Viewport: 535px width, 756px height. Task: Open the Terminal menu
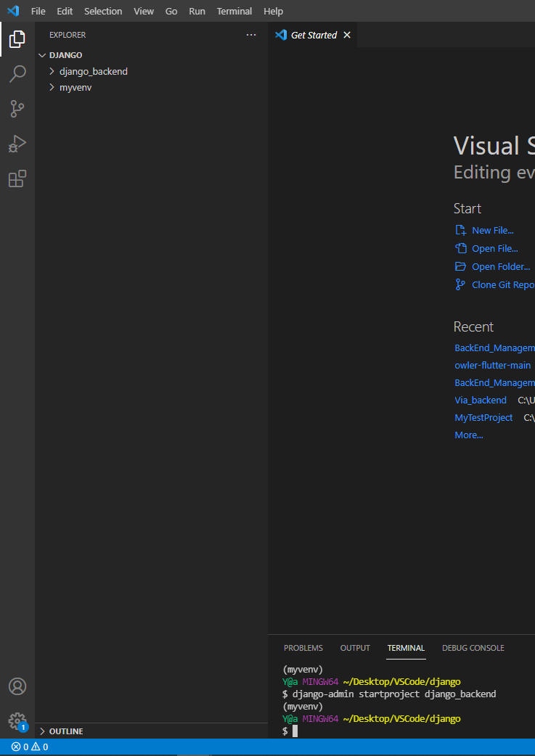(234, 11)
